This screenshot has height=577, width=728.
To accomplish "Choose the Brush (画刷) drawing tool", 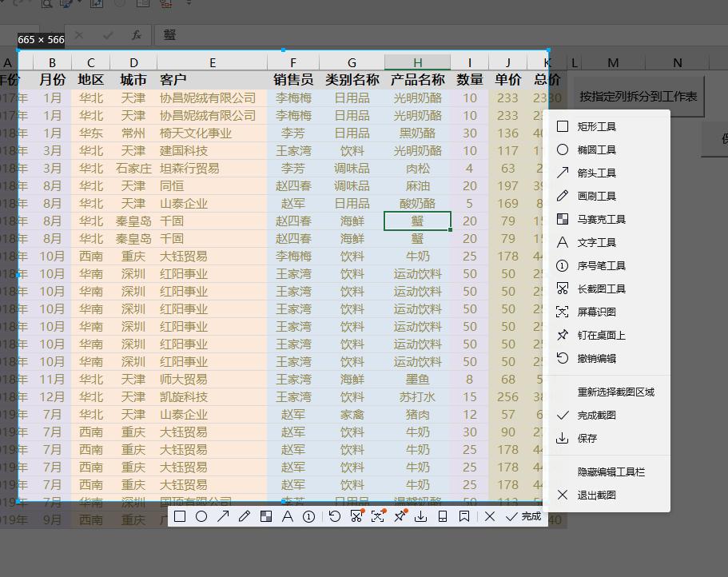I will (x=243, y=517).
